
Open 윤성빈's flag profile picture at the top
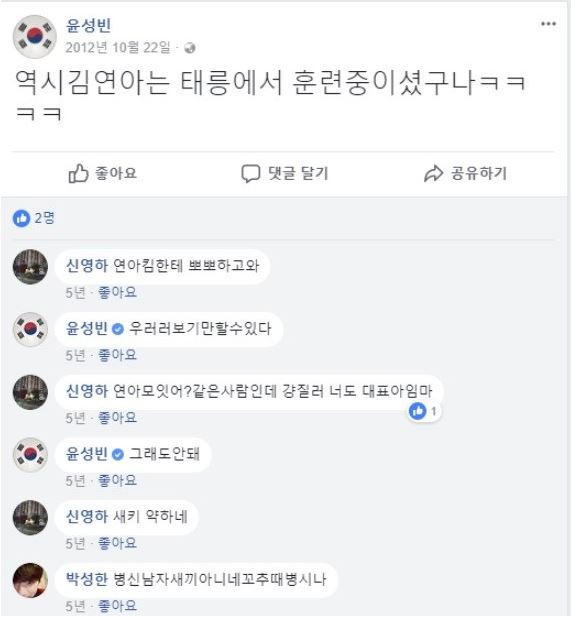[35, 37]
